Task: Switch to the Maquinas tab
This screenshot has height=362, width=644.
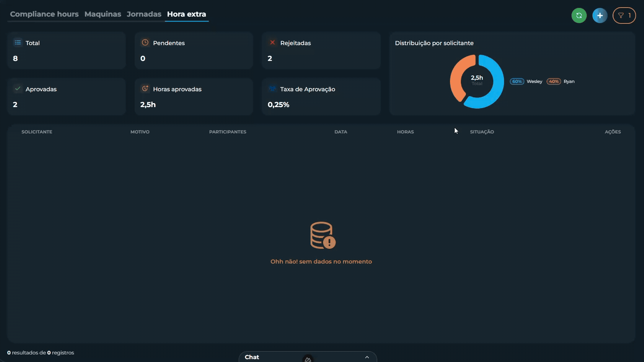Action: pos(103,14)
